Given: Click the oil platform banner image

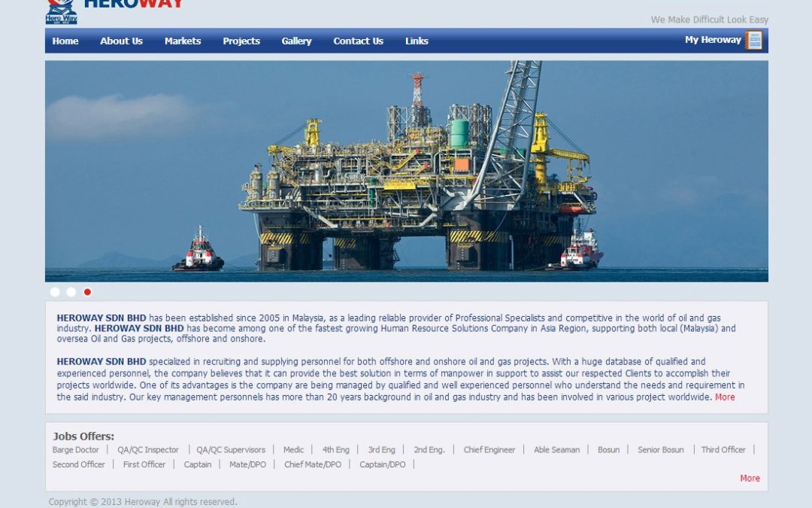Looking at the screenshot, I should pos(407,171).
